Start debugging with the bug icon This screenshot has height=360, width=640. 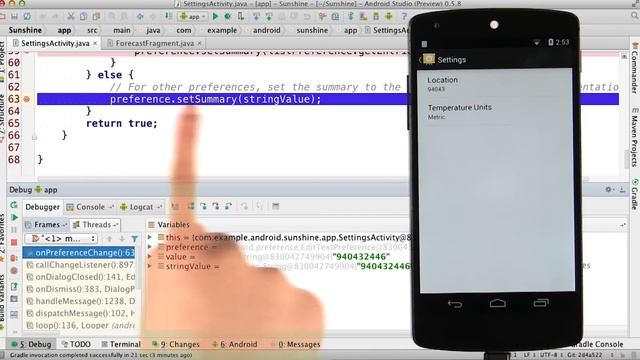point(228,16)
